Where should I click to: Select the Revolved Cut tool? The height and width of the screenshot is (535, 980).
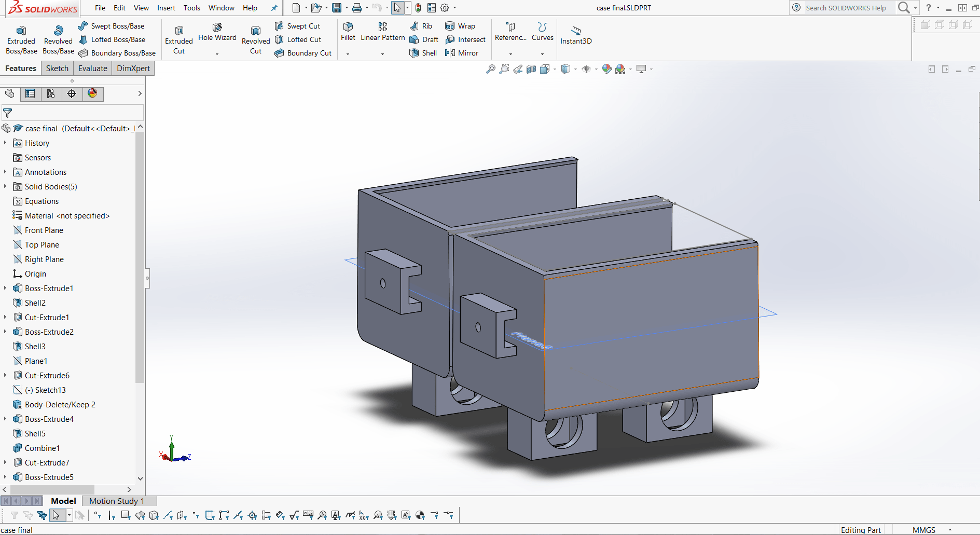(256, 40)
